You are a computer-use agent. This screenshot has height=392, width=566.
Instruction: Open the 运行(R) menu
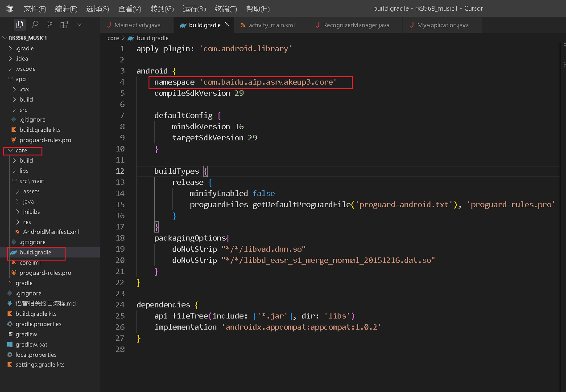[x=194, y=8]
